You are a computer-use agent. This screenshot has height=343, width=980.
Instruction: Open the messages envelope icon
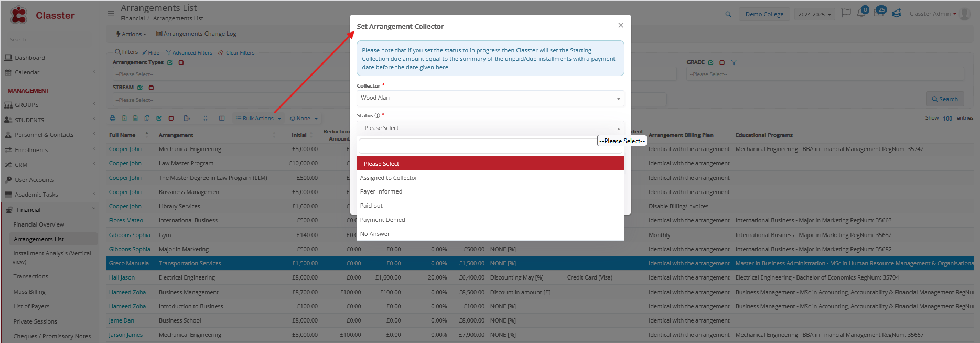[878, 13]
